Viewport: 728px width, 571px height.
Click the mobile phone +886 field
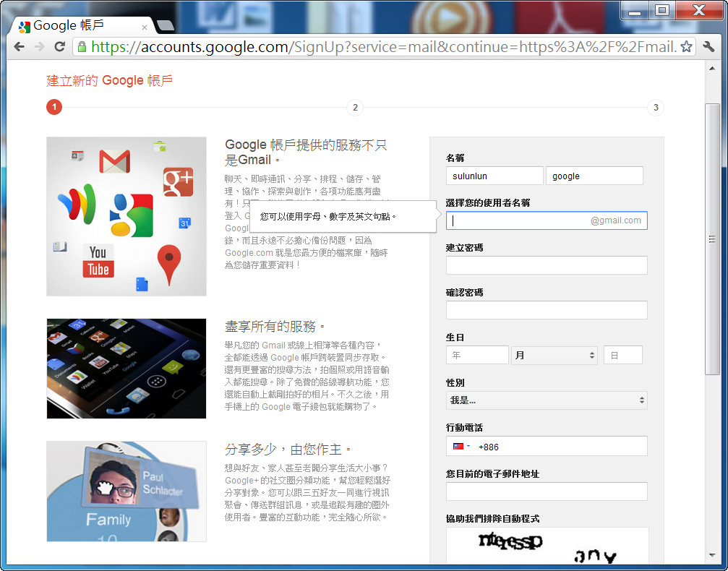point(547,446)
